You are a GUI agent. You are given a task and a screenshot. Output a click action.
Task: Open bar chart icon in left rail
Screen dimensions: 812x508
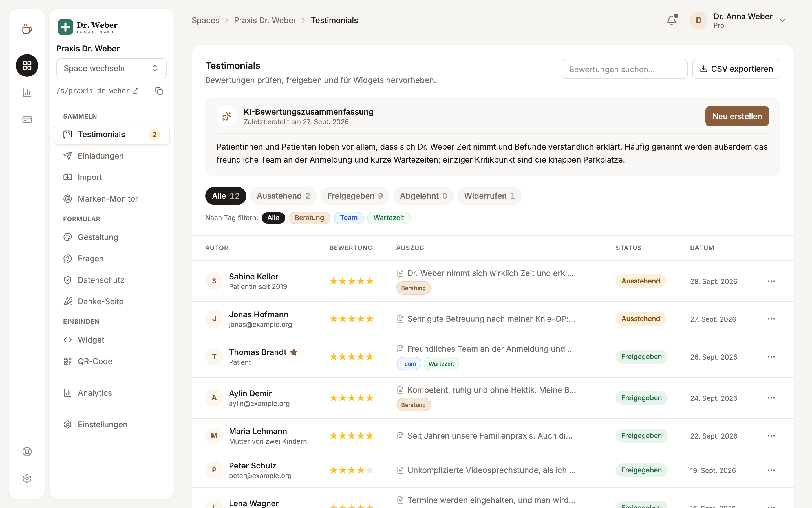(x=27, y=92)
